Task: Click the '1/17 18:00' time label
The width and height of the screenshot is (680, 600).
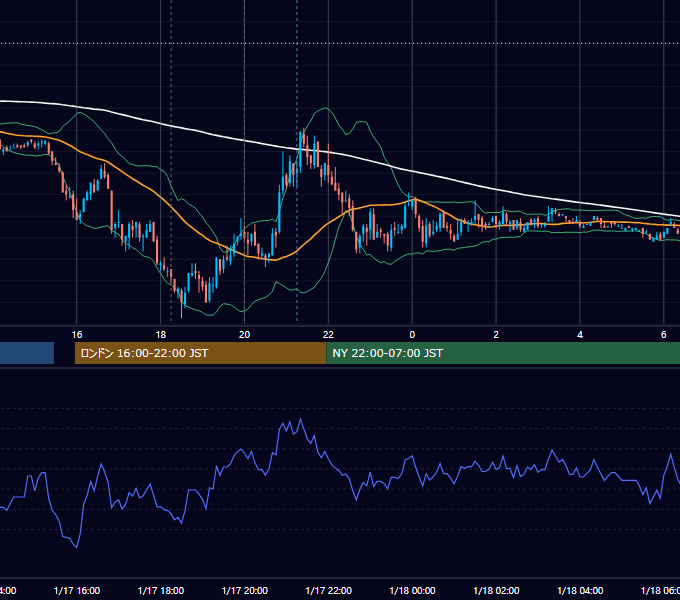Action: (161, 590)
